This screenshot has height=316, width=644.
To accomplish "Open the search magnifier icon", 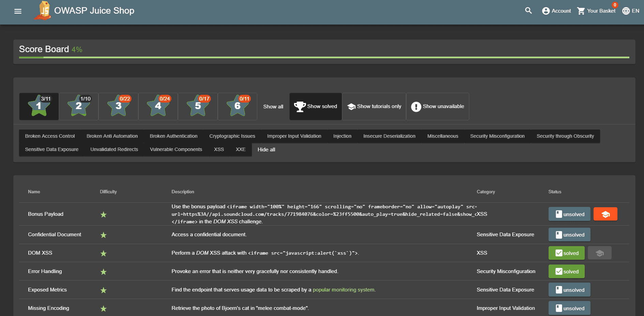I will [x=528, y=11].
